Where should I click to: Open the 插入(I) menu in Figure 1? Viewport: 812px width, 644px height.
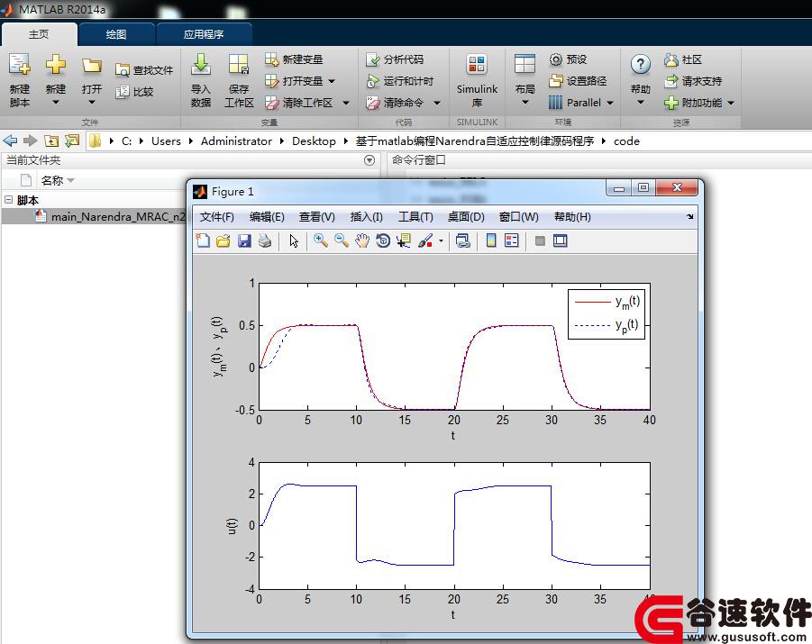(366, 217)
